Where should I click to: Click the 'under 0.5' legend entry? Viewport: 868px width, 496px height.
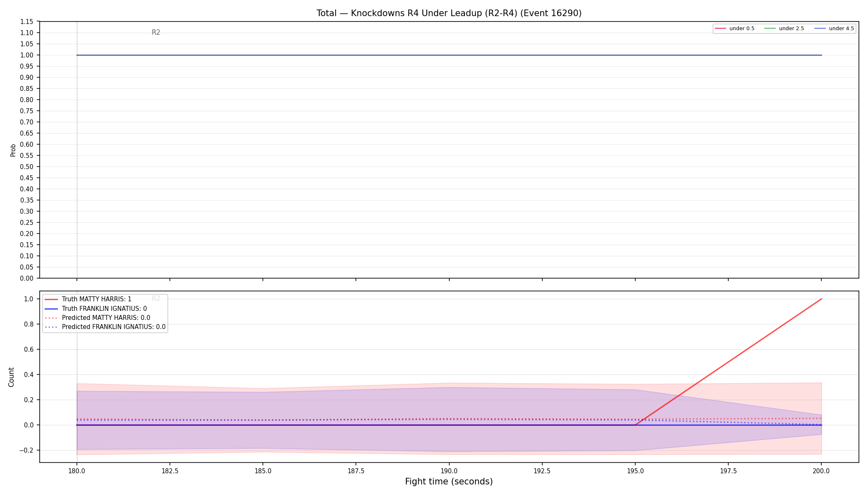[734, 29]
